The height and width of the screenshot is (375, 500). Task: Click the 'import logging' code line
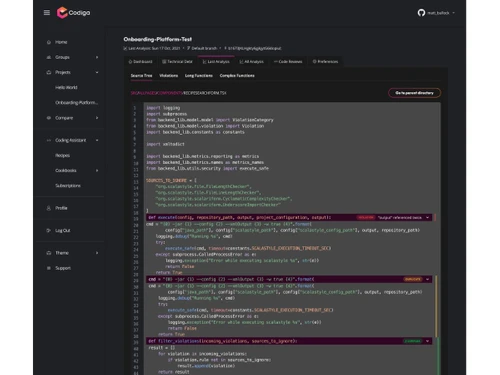pos(163,108)
